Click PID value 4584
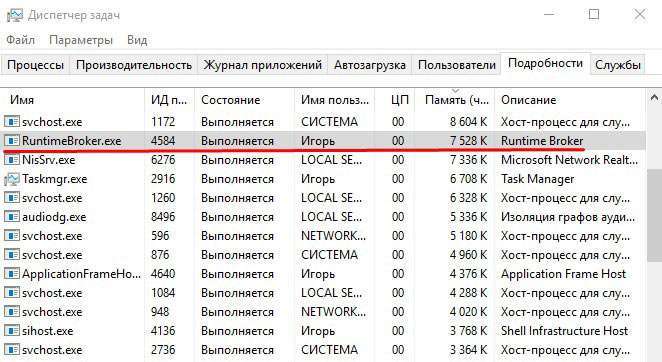This screenshot has height=362, width=662. [x=163, y=141]
